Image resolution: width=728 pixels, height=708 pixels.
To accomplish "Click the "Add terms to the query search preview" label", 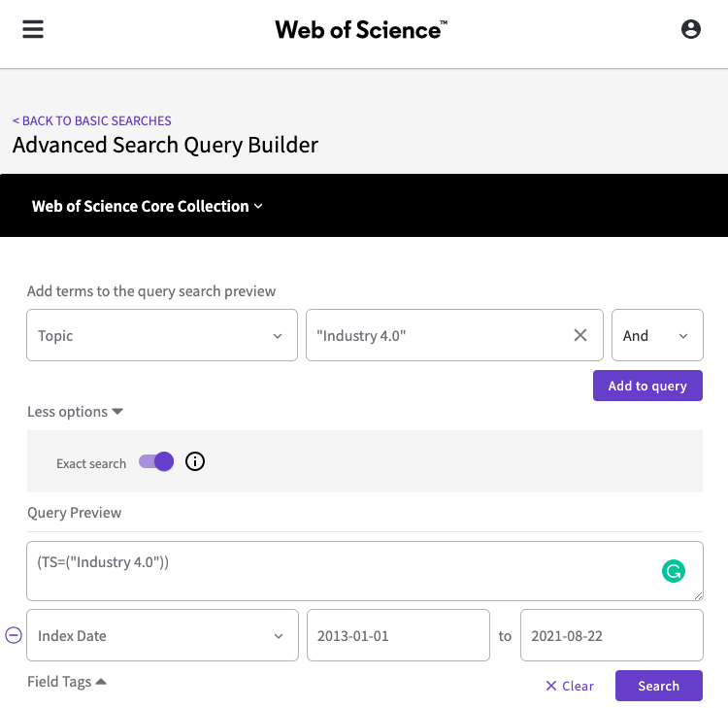I will [x=151, y=291].
